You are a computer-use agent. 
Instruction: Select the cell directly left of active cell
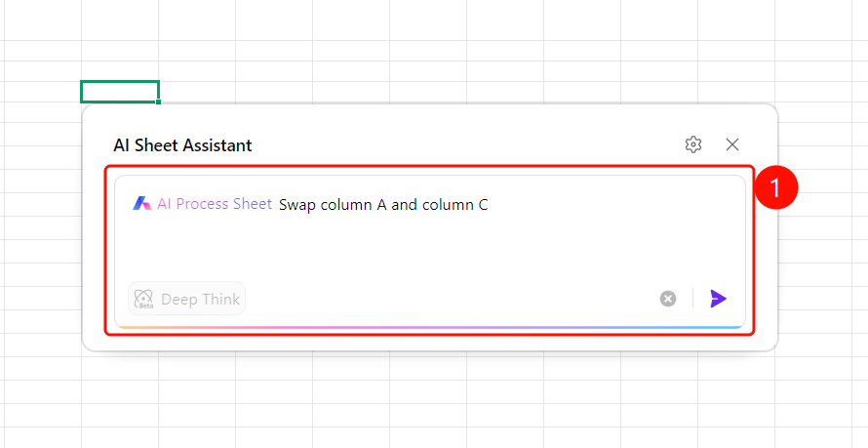pyautogui.click(x=43, y=92)
